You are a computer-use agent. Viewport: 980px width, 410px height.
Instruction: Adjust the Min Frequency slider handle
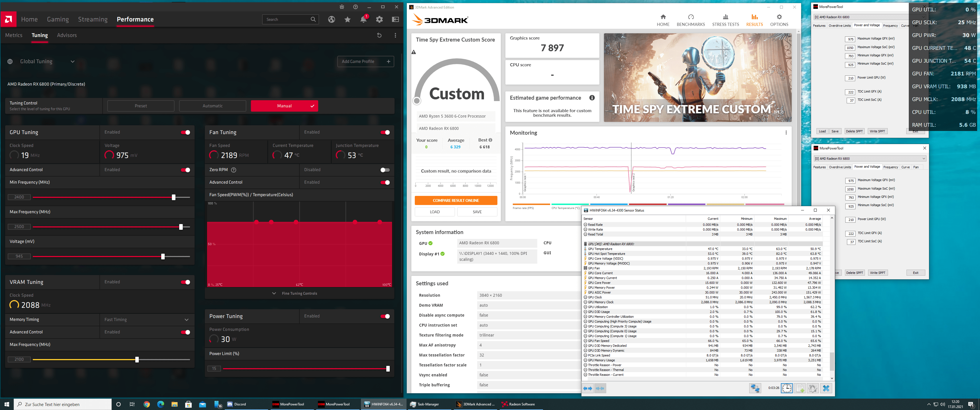point(173,197)
